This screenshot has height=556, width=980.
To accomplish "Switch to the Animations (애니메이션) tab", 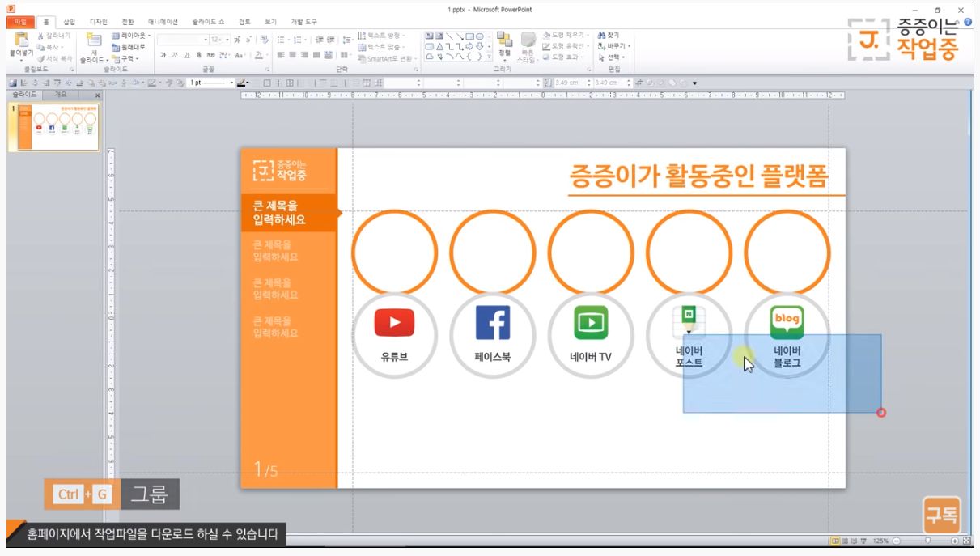I will [x=163, y=22].
